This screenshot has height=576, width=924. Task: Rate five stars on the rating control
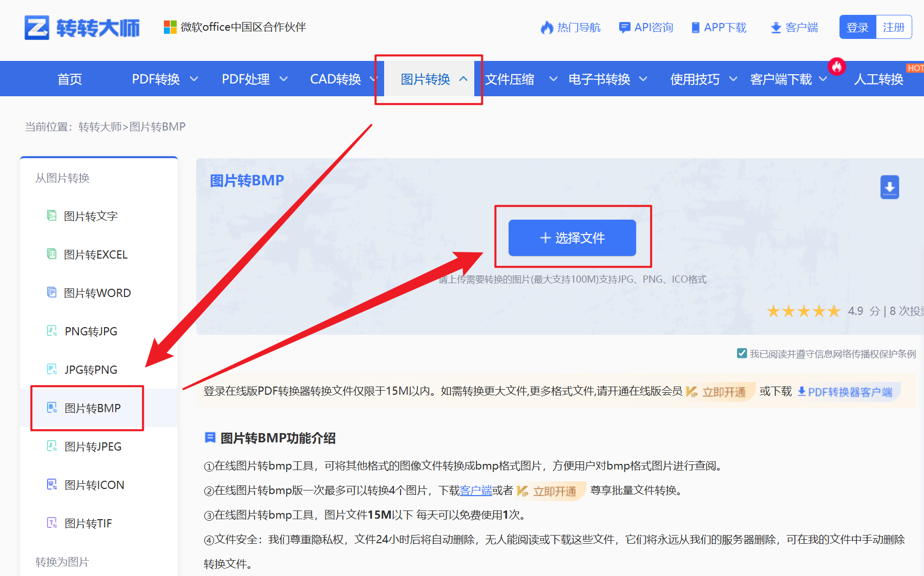point(833,311)
